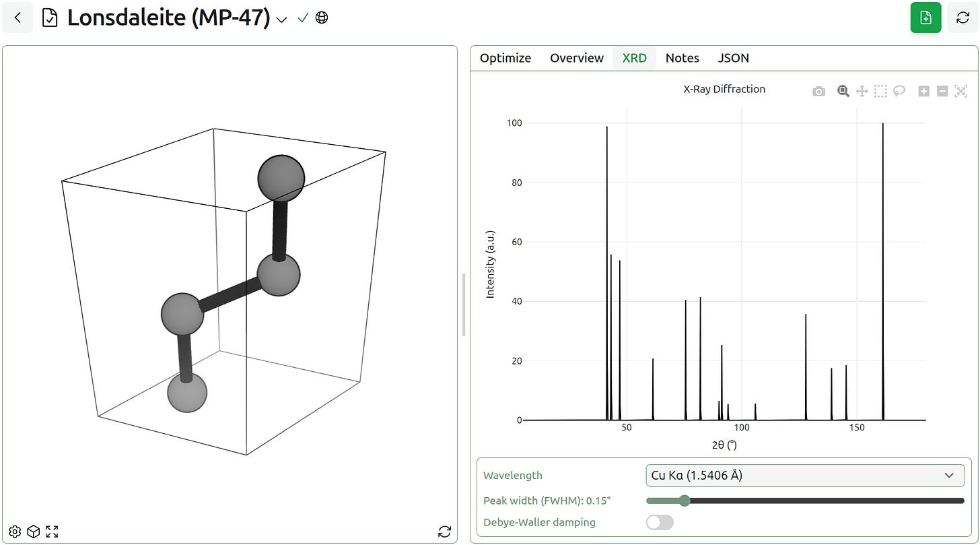Click the globe icon next to the title

322,18
